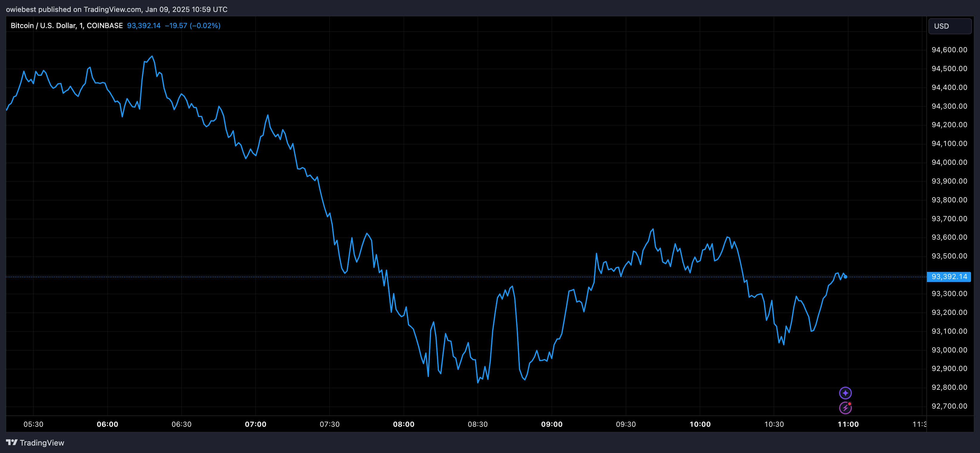
Task: Select the 08:00 time axis label
Action: tap(404, 424)
